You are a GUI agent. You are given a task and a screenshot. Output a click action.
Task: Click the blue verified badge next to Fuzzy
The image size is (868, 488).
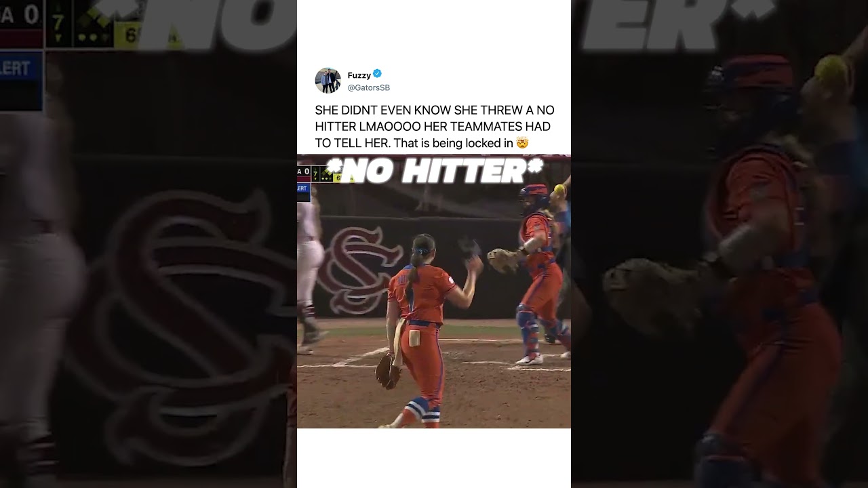click(x=378, y=74)
